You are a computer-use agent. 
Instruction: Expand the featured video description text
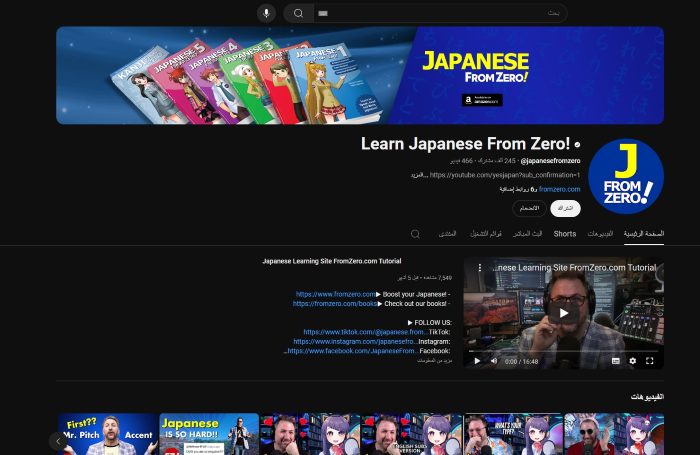pos(434,360)
